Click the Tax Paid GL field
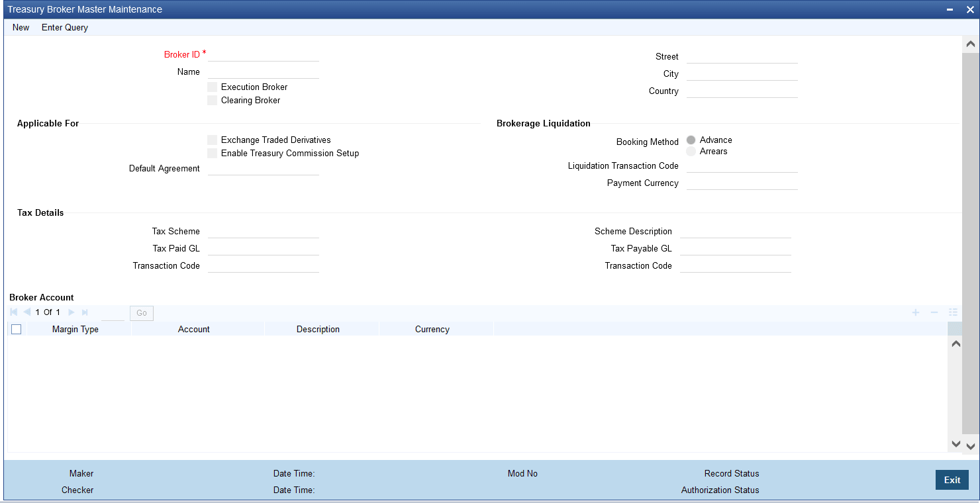 (x=264, y=248)
